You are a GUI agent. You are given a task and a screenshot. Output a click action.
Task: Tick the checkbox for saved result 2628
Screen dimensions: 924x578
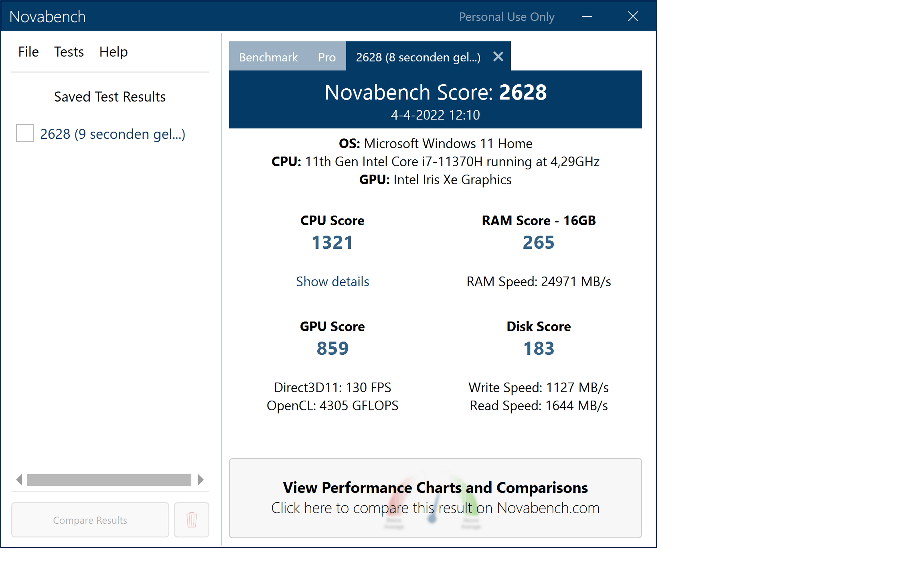[25, 133]
